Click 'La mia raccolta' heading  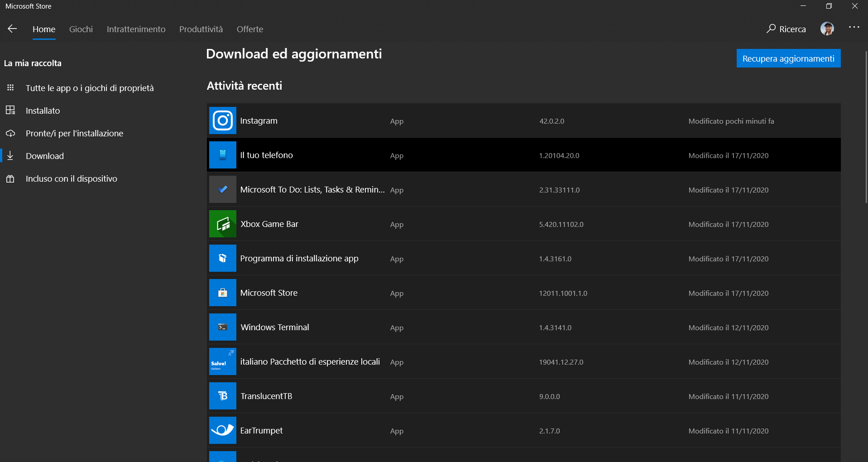33,63
